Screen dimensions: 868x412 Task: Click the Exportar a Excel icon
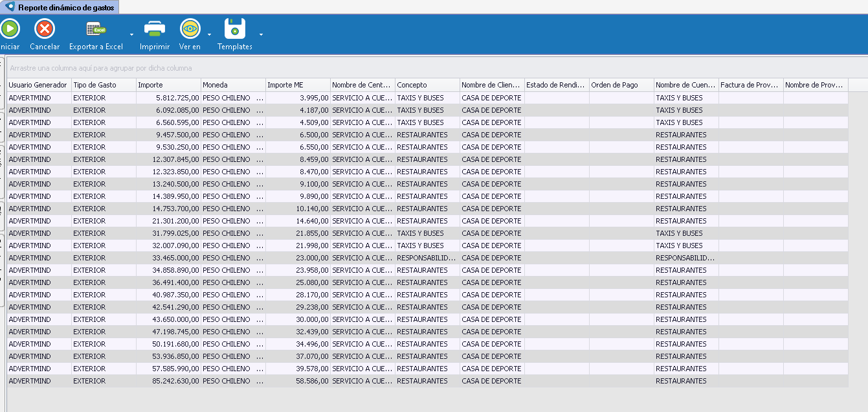pos(96,29)
